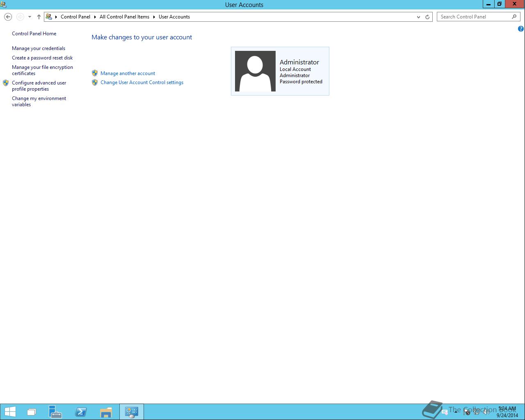Open the taskbar desktop window icon
The height and width of the screenshot is (420, 525).
pyautogui.click(x=32, y=412)
